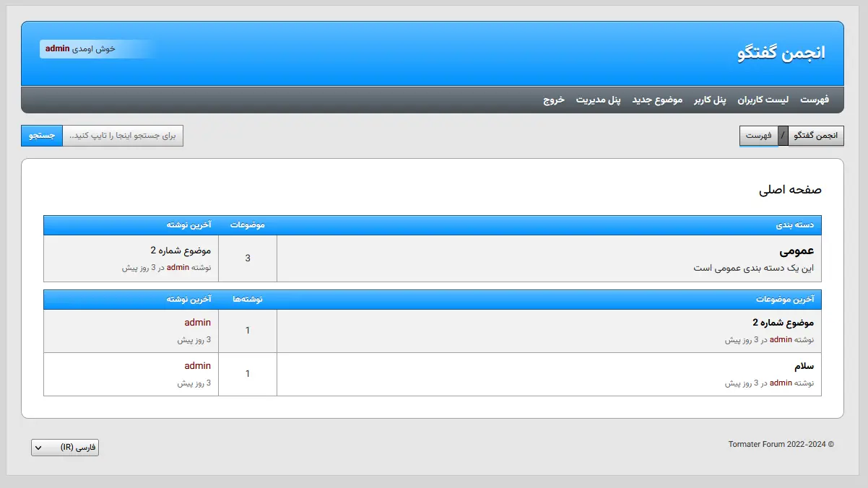The image size is (868, 488).
Task: Click the انجمن گفتگو forum title
Action: 784,53
